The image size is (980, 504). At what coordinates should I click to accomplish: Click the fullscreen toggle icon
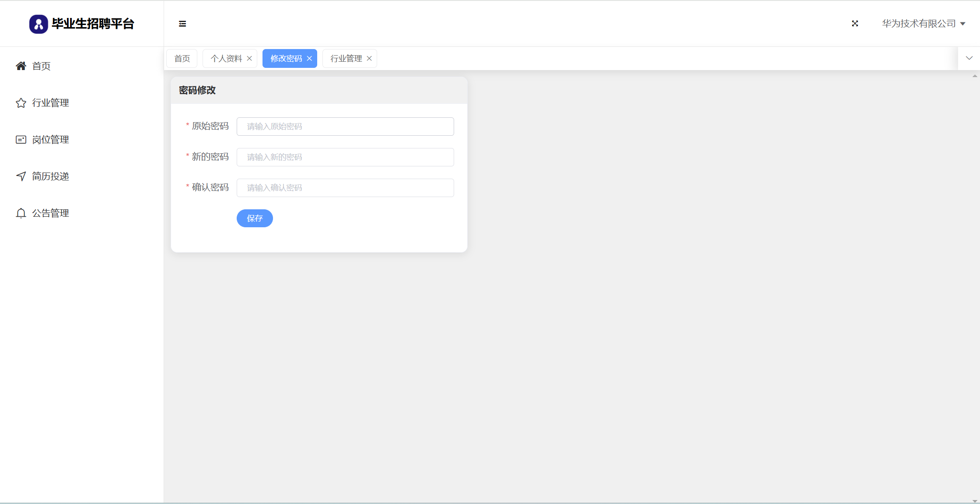coord(855,24)
